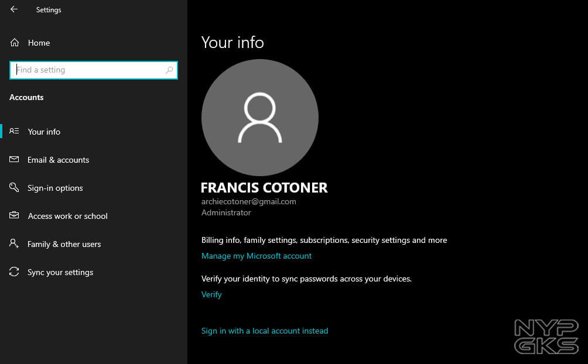588x364 pixels.
Task: Click the round profile picture placeholder
Action: pos(259,117)
